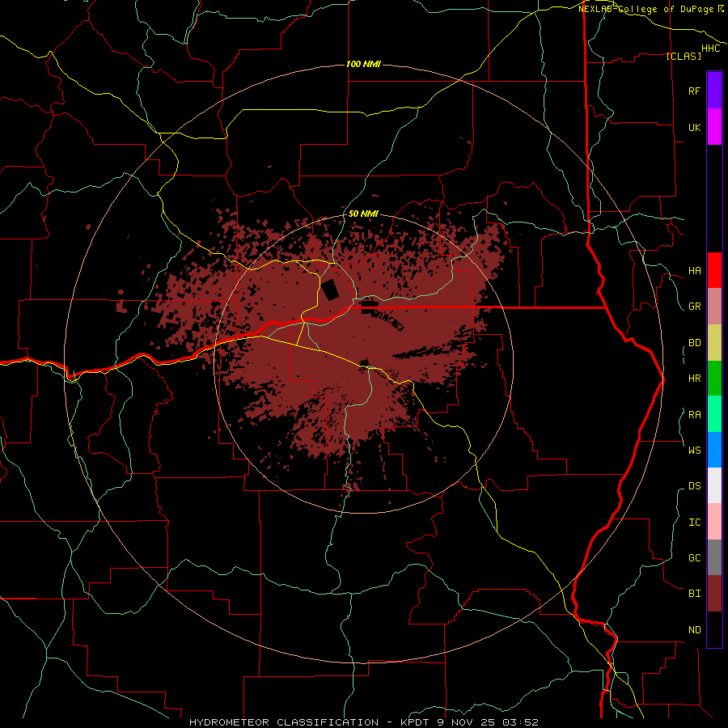The image size is (728, 728).
Task: Click the WS blue legend swatch
Action: 714,450
